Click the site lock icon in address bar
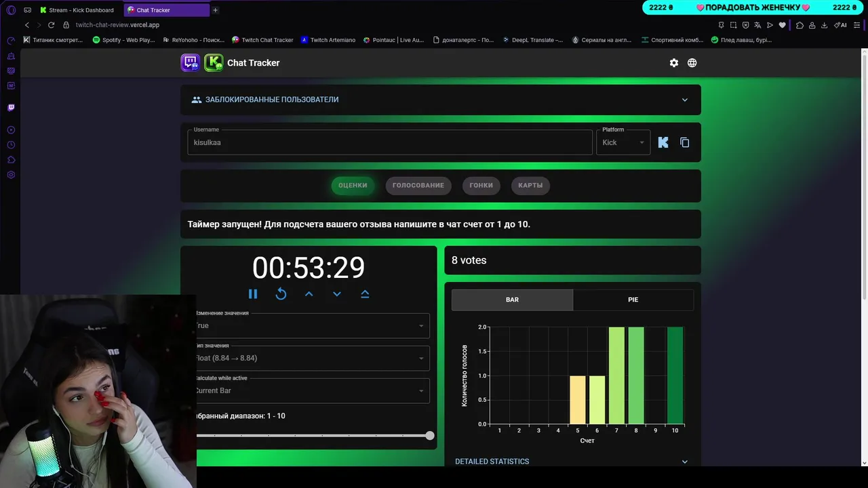Image resolution: width=868 pixels, height=488 pixels. [66, 25]
